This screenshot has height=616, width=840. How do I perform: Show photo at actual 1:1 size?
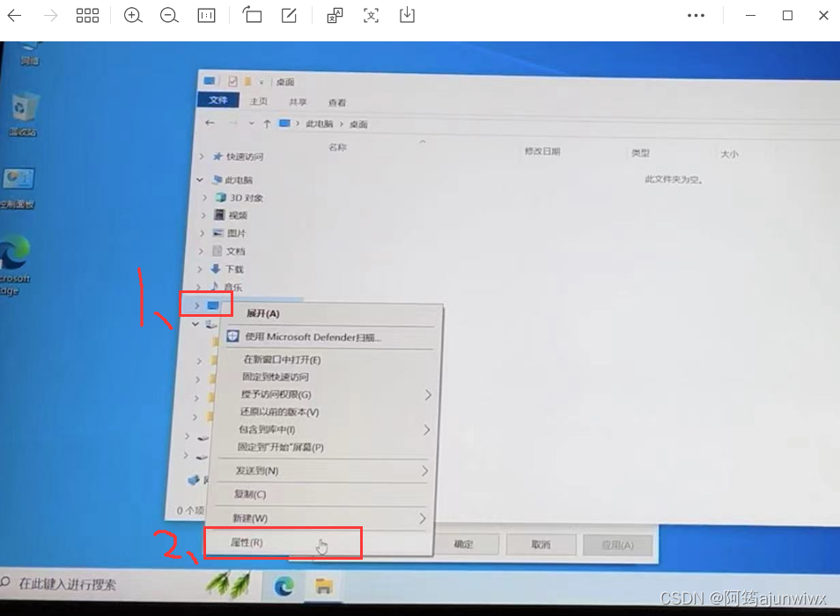pos(206,16)
